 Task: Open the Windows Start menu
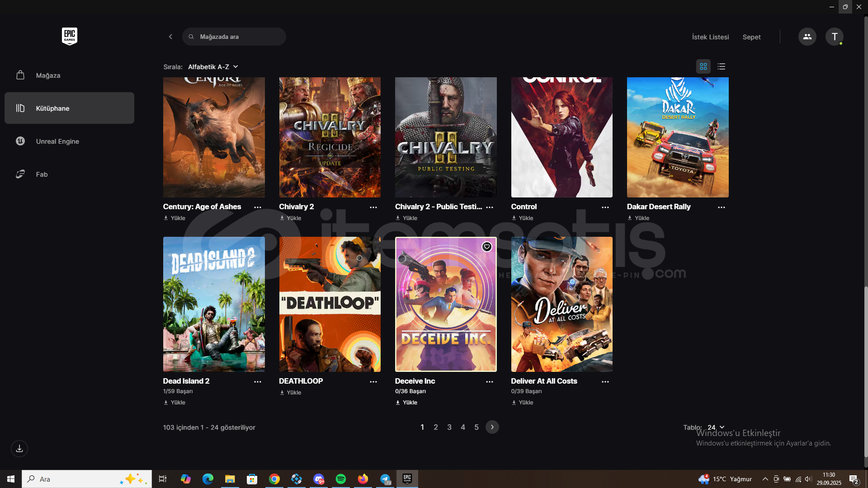pyautogui.click(x=11, y=479)
